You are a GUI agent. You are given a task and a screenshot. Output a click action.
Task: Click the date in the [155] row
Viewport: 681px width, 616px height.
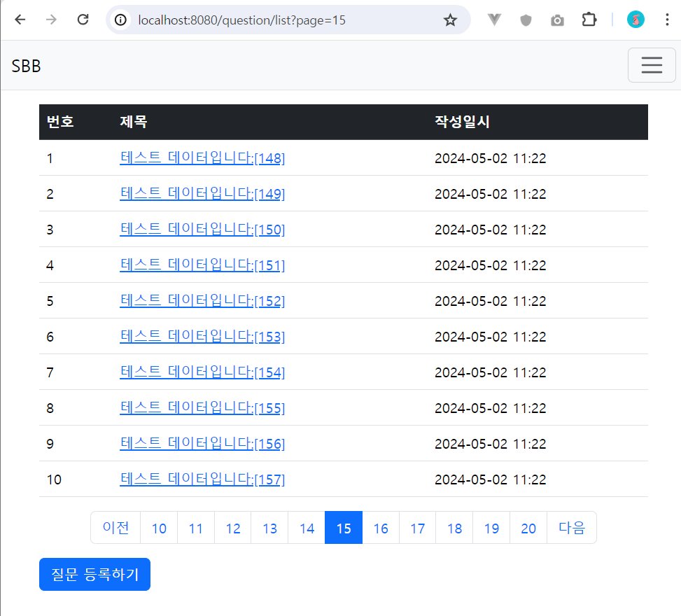(491, 408)
